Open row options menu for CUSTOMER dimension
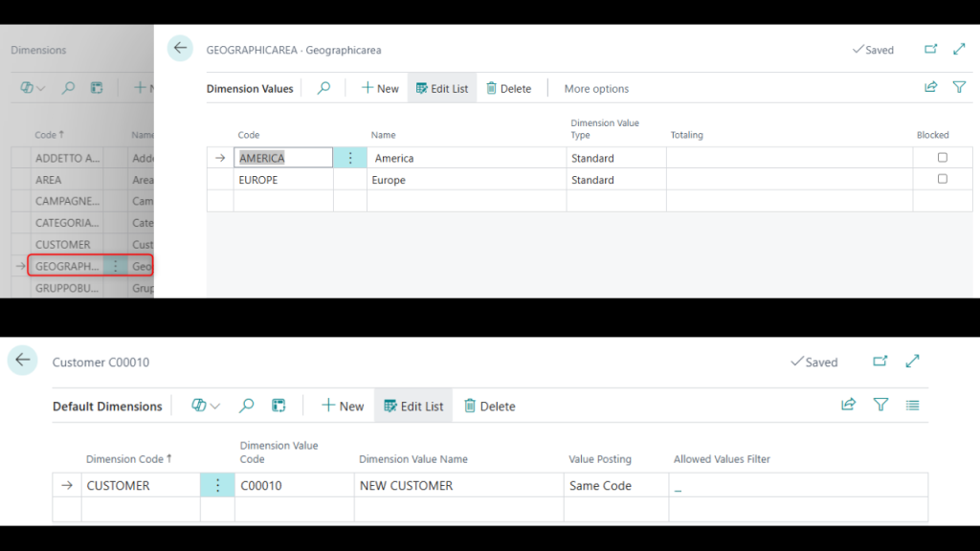Viewport: 980px width, 551px height. pos(217,486)
